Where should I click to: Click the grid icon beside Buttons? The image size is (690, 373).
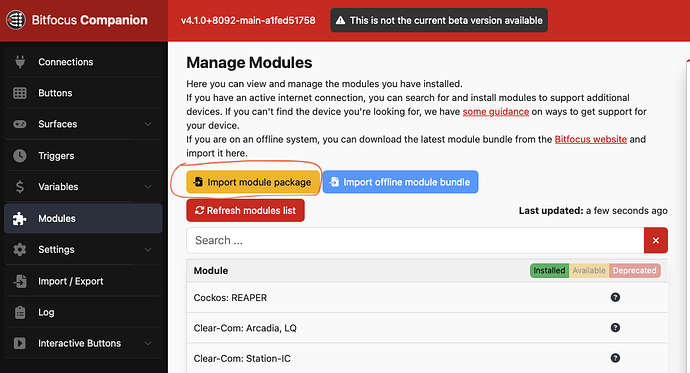[20, 93]
